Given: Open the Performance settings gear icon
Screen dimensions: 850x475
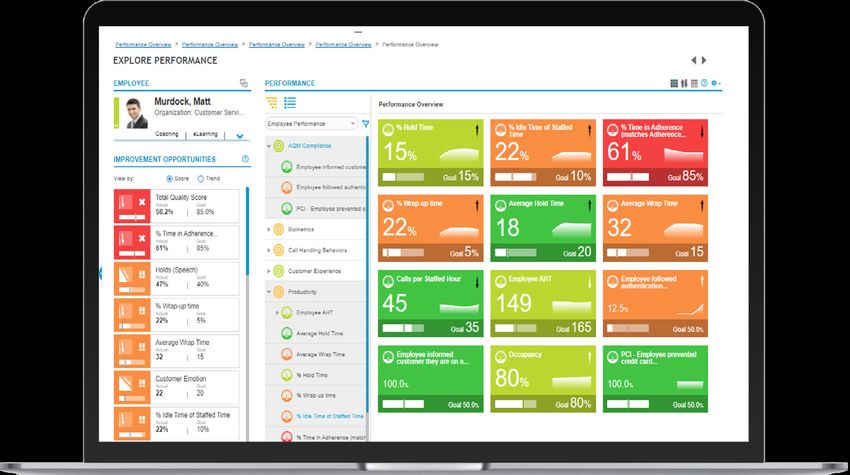Looking at the screenshot, I should (715, 84).
